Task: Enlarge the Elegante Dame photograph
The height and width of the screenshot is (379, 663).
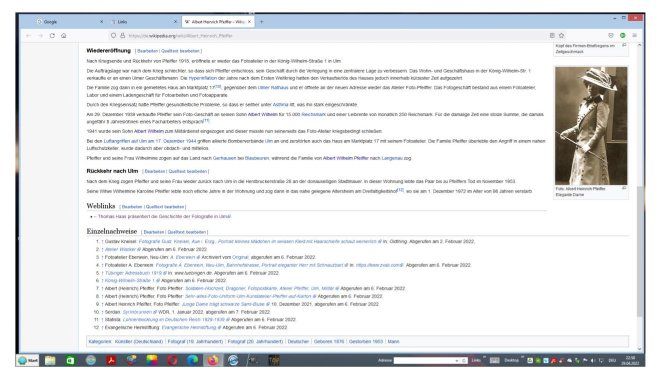Action: [x=591, y=126]
